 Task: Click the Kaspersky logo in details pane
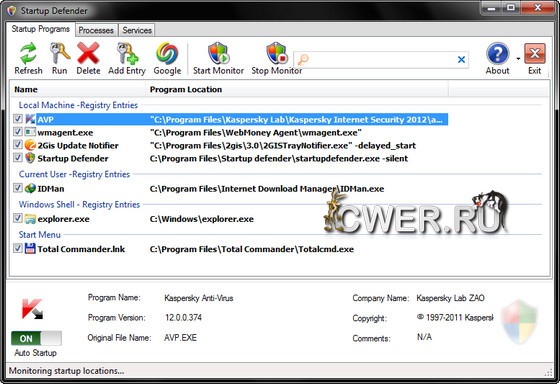(32, 309)
